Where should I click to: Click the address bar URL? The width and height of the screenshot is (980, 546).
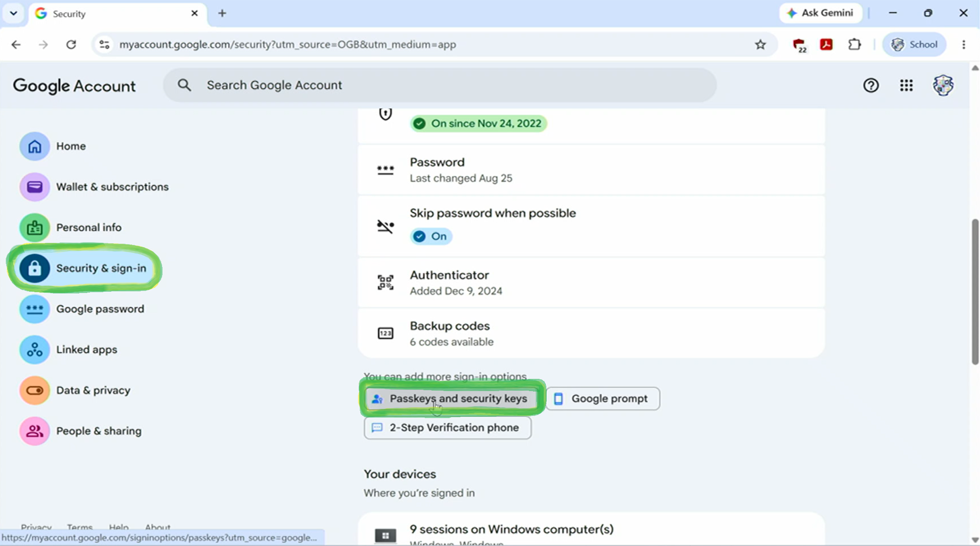tap(288, 45)
